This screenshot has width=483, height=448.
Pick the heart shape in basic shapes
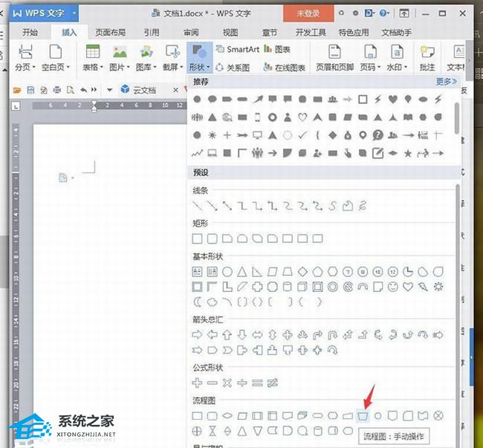coord(408,287)
